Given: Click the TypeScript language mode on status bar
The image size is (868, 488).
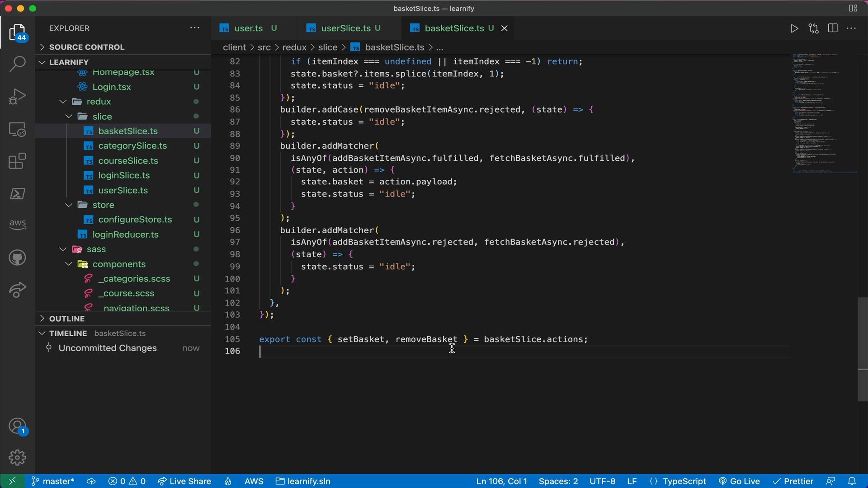Looking at the screenshot, I should [685, 481].
